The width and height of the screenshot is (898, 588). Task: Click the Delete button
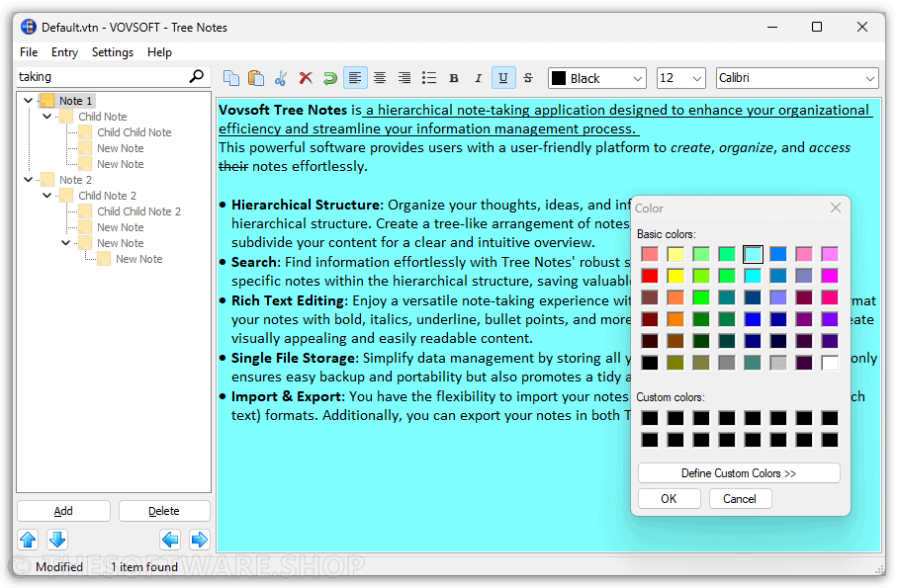164,511
